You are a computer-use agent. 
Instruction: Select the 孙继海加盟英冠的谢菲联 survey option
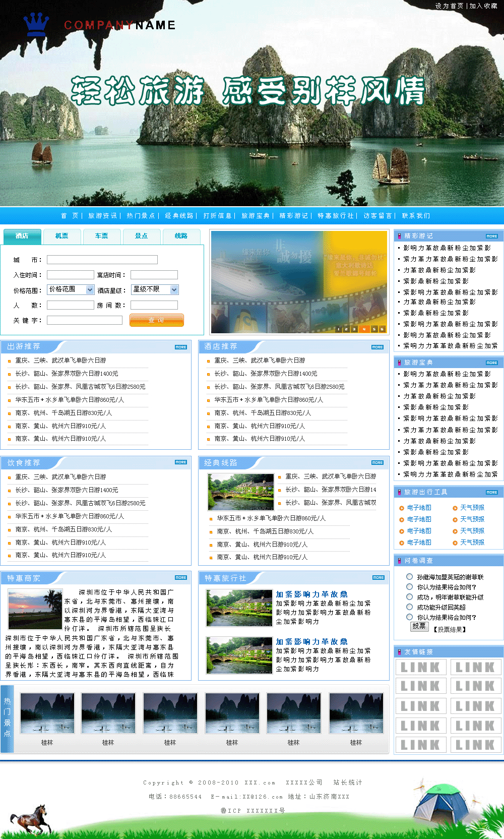pyautogui.click(x=409, y=577)
